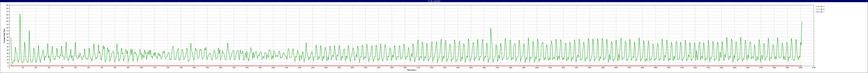Click the final green spike at time 6000
The width and height of the screenshot is (868, 73).
pyautogui.click(x=802, y=22)
